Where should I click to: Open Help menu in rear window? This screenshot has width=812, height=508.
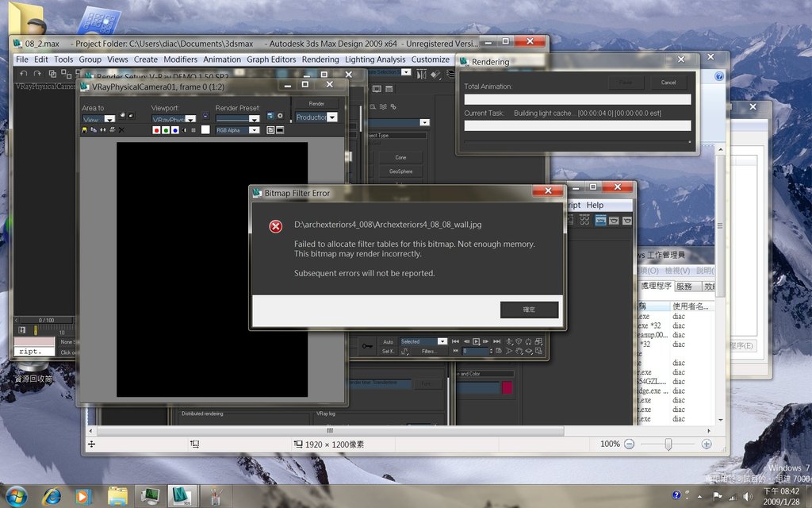click(595, 206)
